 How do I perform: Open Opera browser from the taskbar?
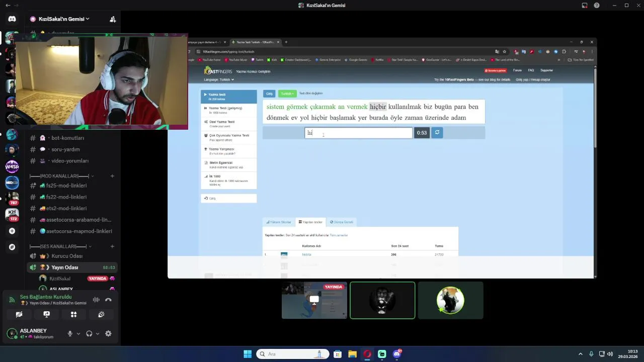tap(367, 354)
